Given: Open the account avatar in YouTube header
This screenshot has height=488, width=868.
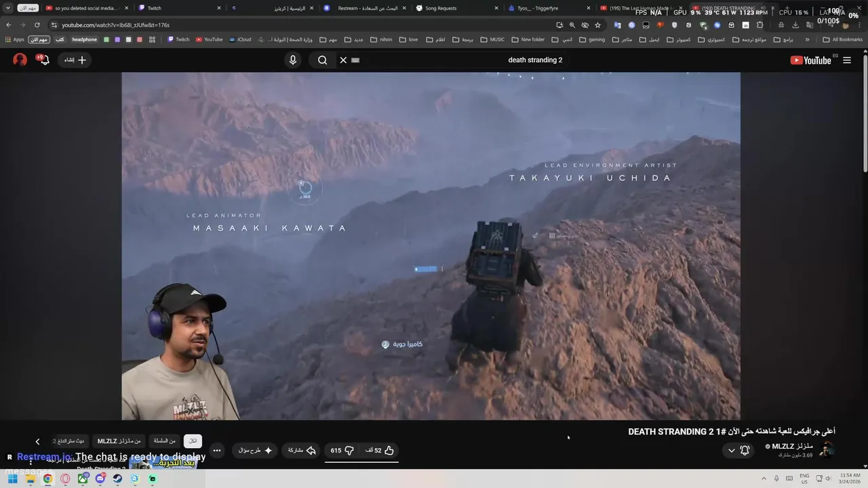Looking at the screenshot, I should click(20, 60).
